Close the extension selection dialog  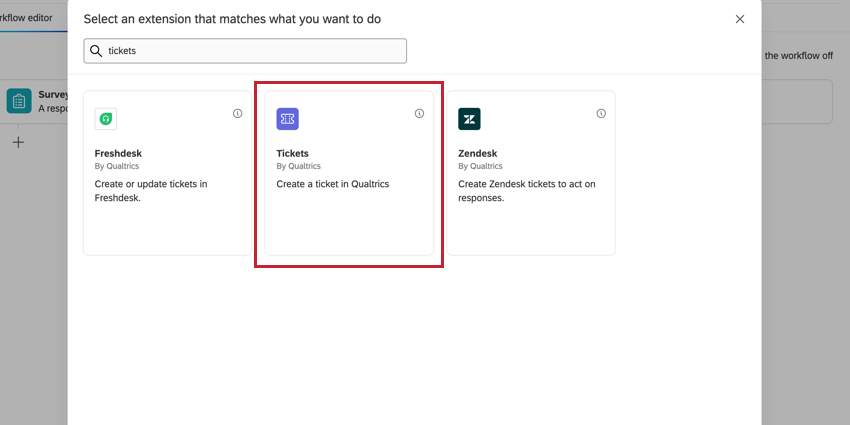coord(739,19)
